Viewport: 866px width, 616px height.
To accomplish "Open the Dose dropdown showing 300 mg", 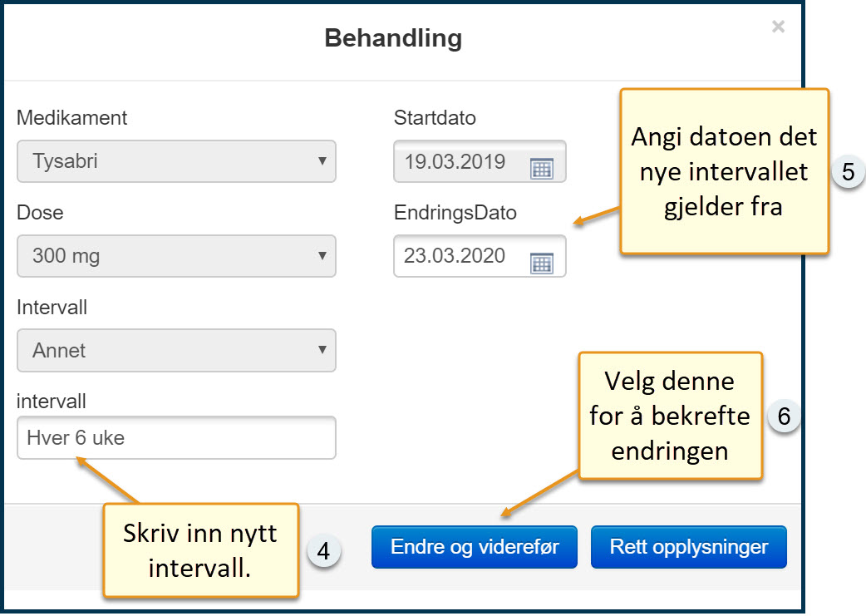I will pyautogui.click(x=176, y=256).
